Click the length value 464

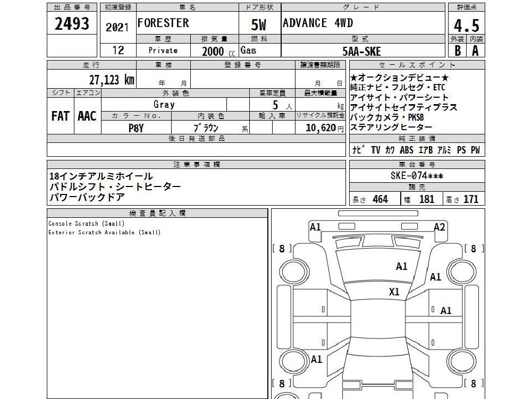pos(380,199)
